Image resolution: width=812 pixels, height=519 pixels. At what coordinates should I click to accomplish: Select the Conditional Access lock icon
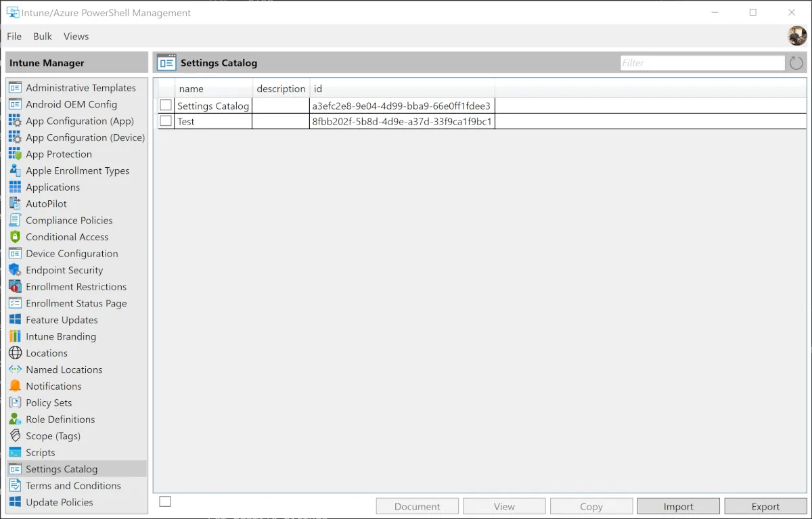coord(15,237)
